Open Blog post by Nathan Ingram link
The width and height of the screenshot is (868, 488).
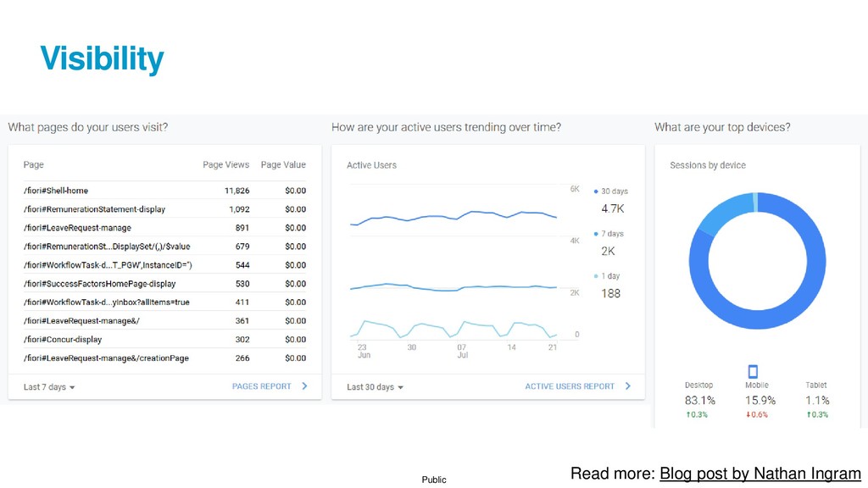[760, 474]
